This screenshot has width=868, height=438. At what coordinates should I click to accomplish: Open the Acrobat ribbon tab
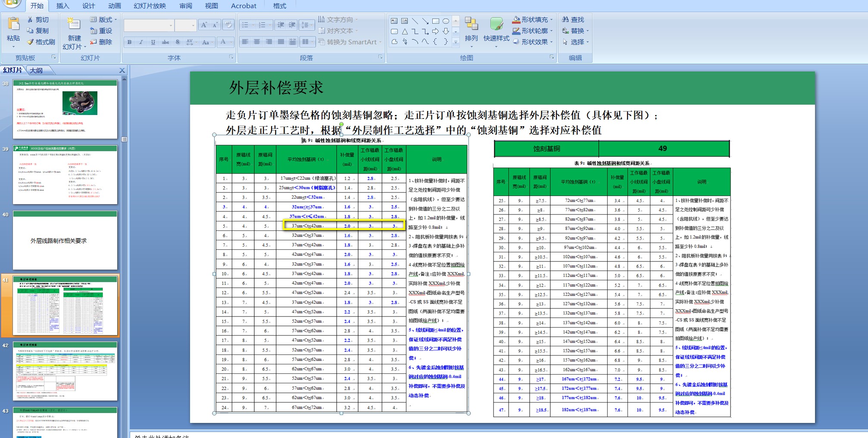(x=244, y=6)
